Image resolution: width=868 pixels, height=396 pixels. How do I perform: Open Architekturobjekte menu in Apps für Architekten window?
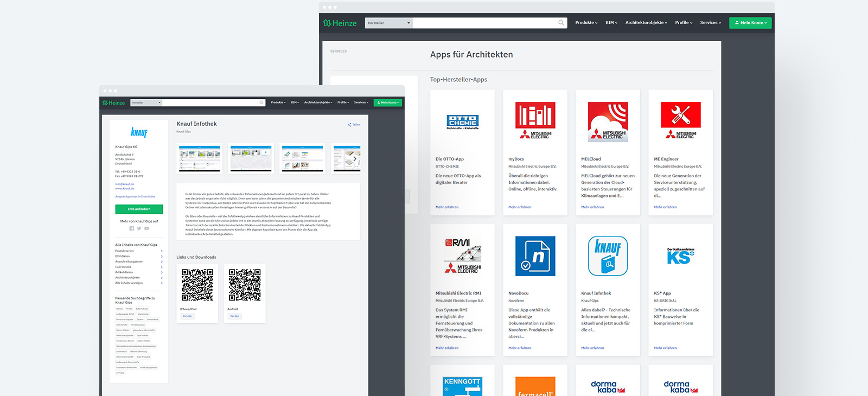[646, 23]
